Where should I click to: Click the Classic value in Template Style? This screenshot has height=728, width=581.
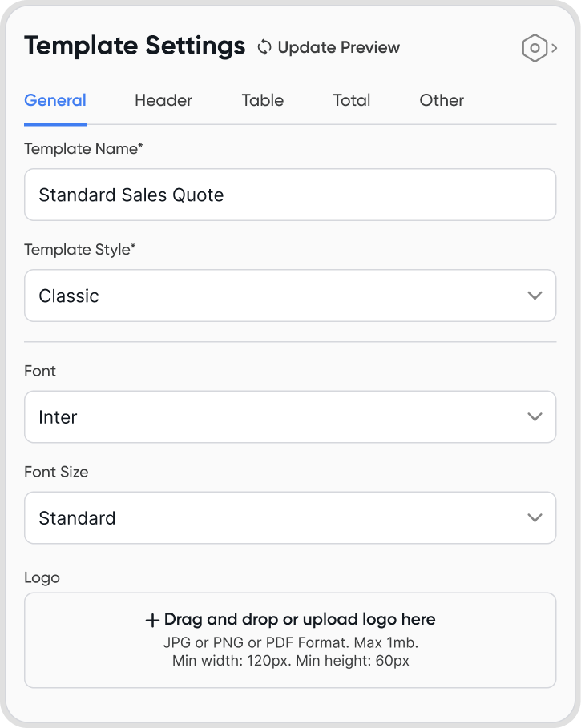[x=69, y=296]
